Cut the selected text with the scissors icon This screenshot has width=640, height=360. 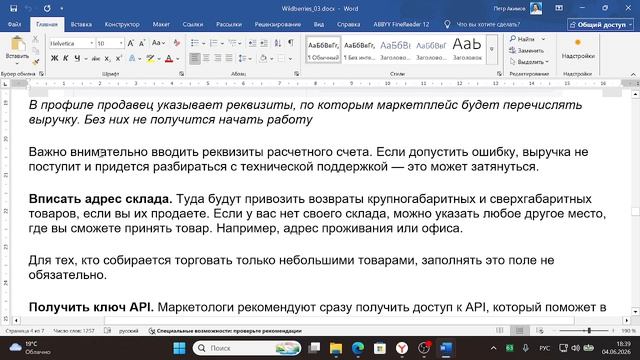36,39
